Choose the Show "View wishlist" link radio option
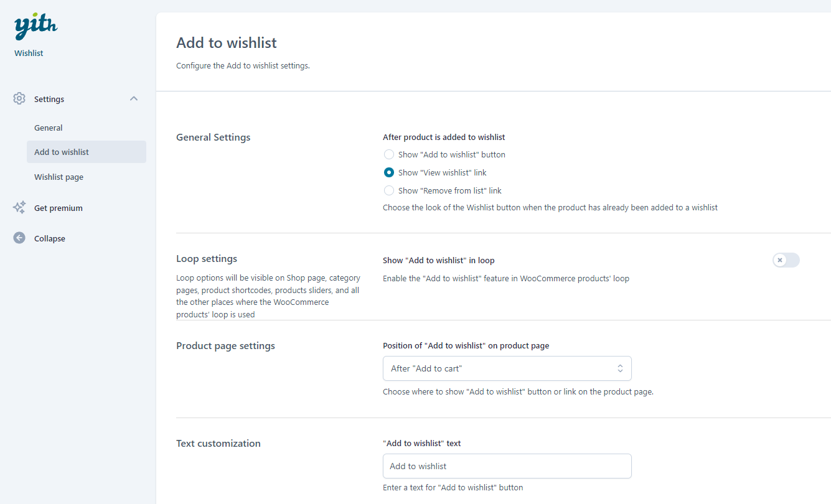 389,172
